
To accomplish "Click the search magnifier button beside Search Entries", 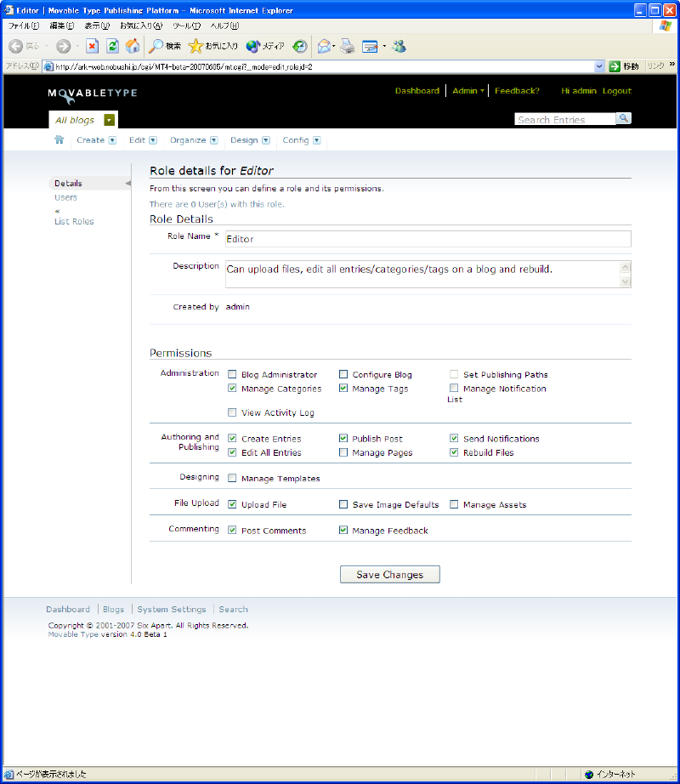I will coord(624,118).
